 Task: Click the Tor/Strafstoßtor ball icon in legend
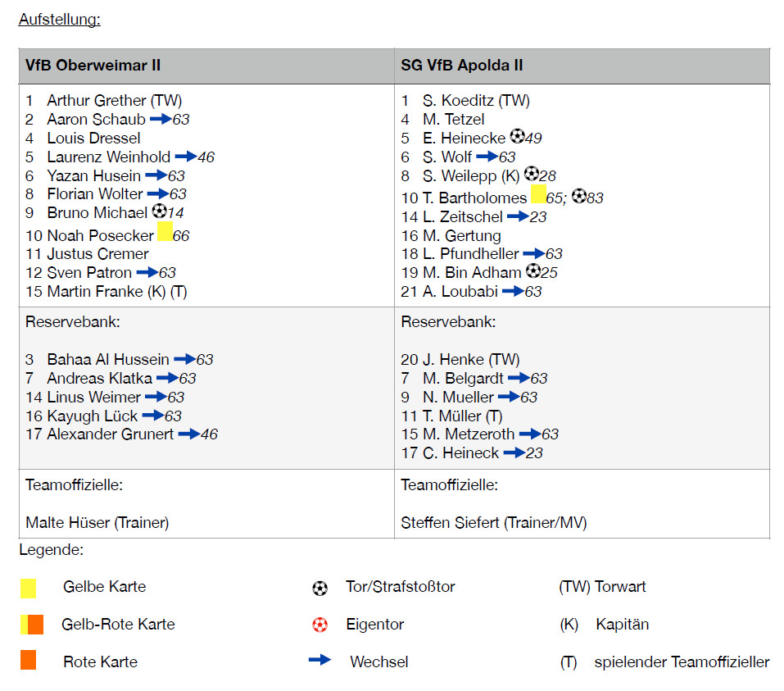tap(319, 588)
